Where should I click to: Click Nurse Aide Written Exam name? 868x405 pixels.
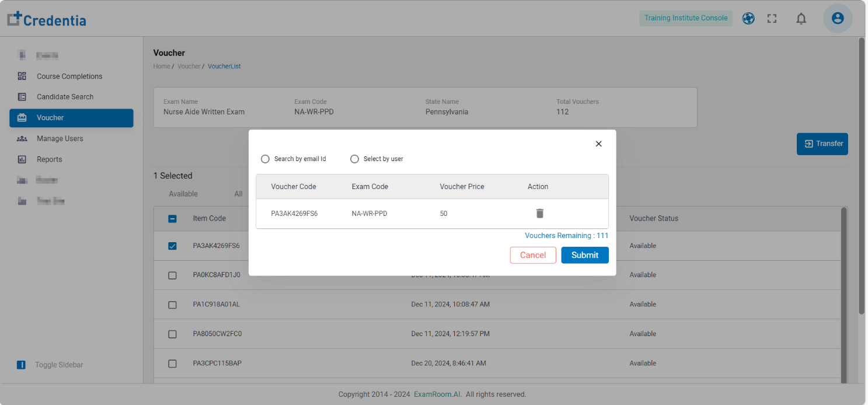point(204,112)
